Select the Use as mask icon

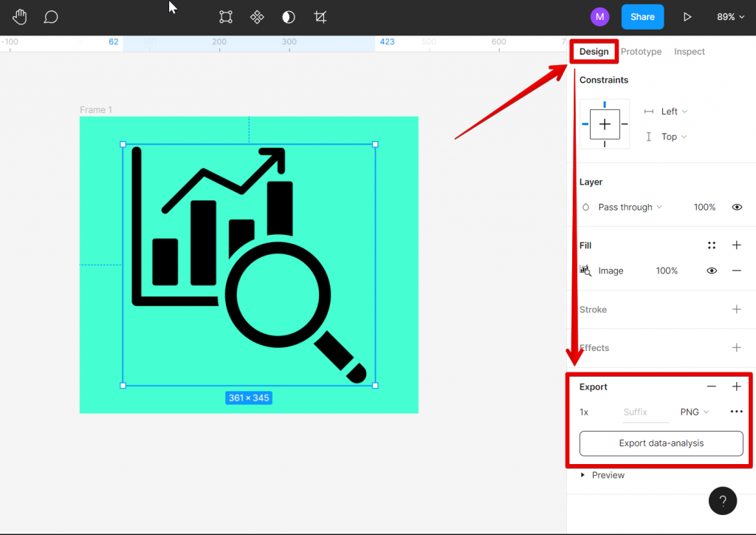point(288,16)
